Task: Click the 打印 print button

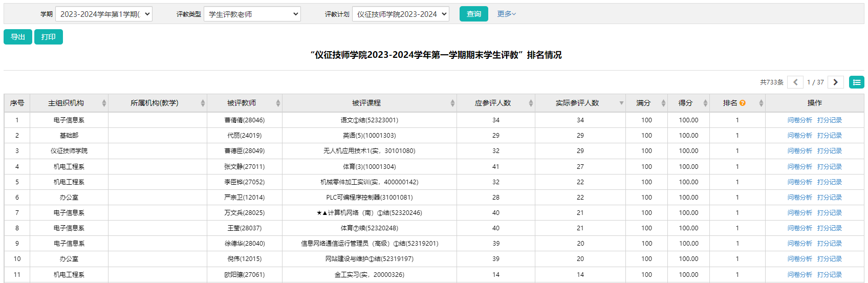Action: click(49, 37)
